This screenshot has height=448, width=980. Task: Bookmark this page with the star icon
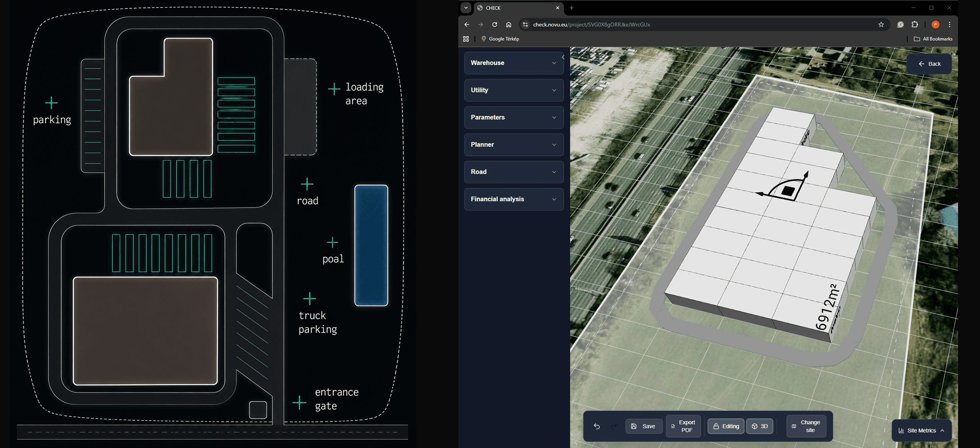(881, 24)
